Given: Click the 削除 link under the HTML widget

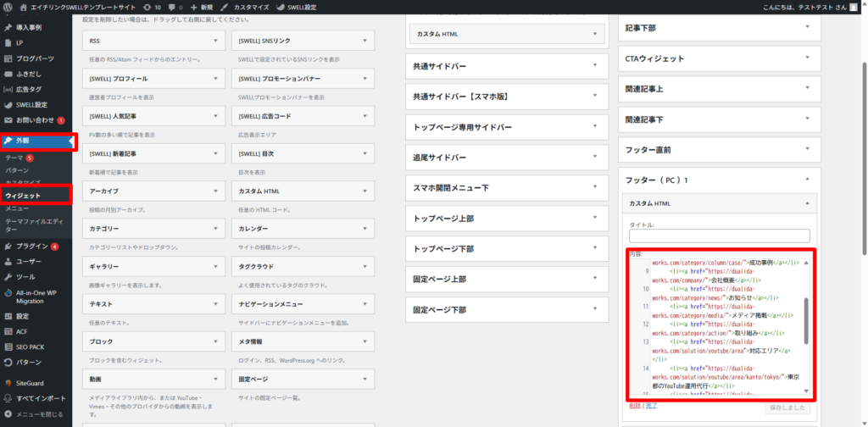Looking at the screenshot, I should click(634, 407).
